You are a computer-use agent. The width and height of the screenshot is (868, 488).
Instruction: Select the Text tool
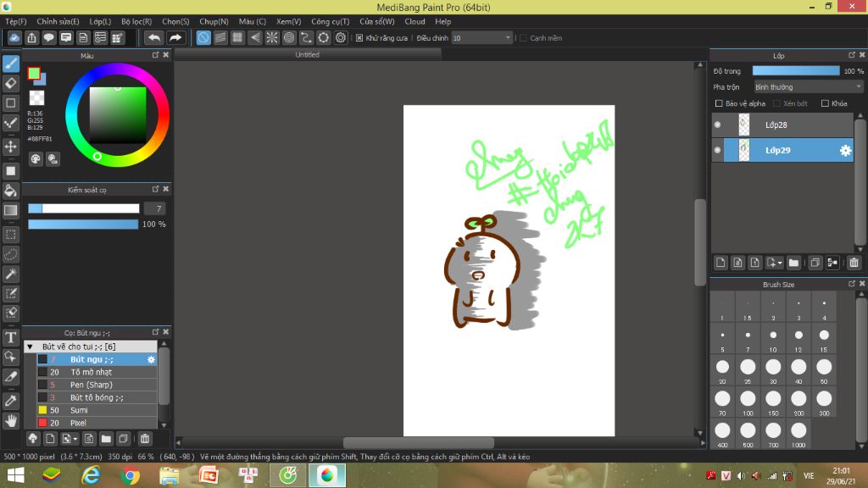10,337
